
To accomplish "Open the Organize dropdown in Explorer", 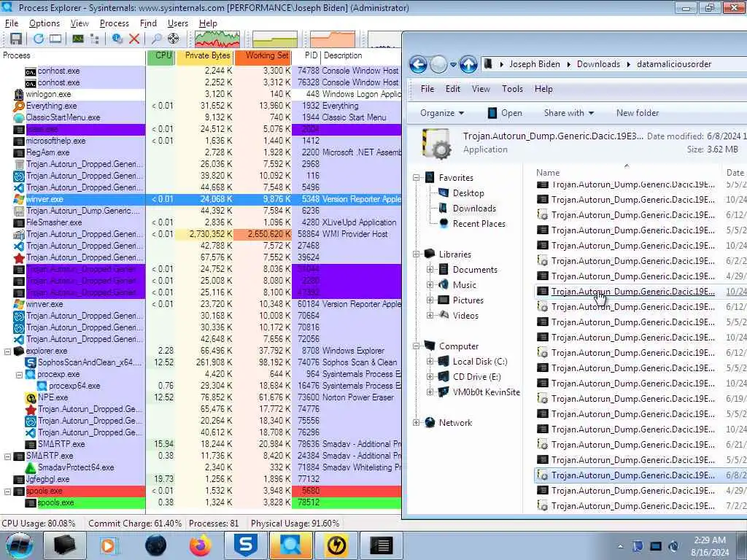I will point(441,113).
